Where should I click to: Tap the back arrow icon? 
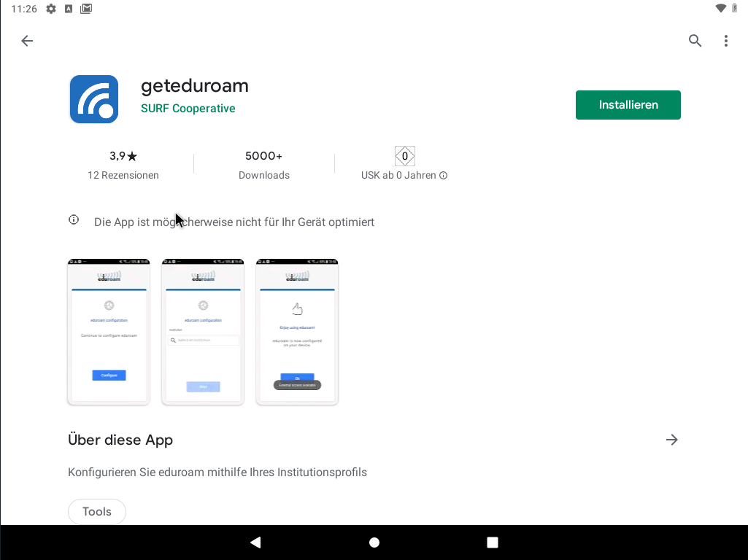click(x=27, y=41)
